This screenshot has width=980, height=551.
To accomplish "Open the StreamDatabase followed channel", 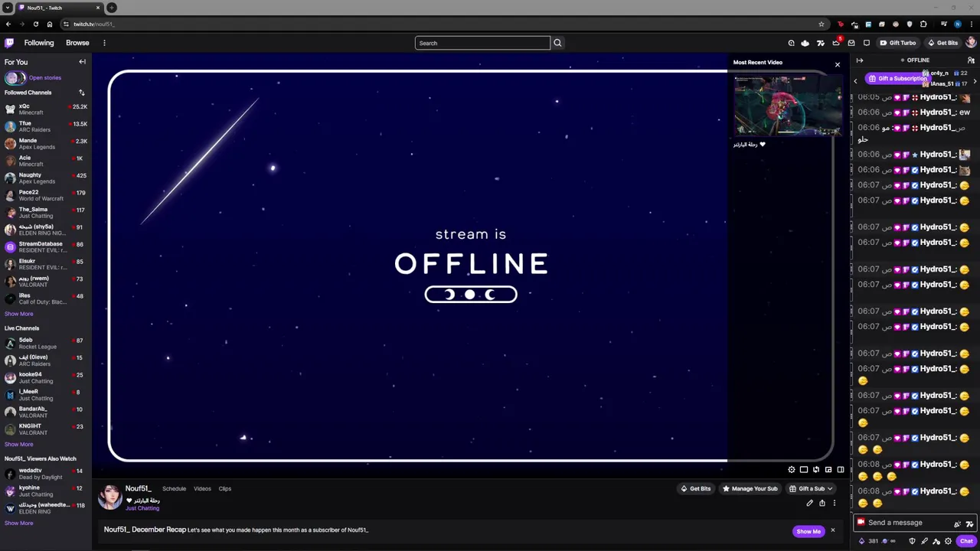I will click(x=46, y=247).
